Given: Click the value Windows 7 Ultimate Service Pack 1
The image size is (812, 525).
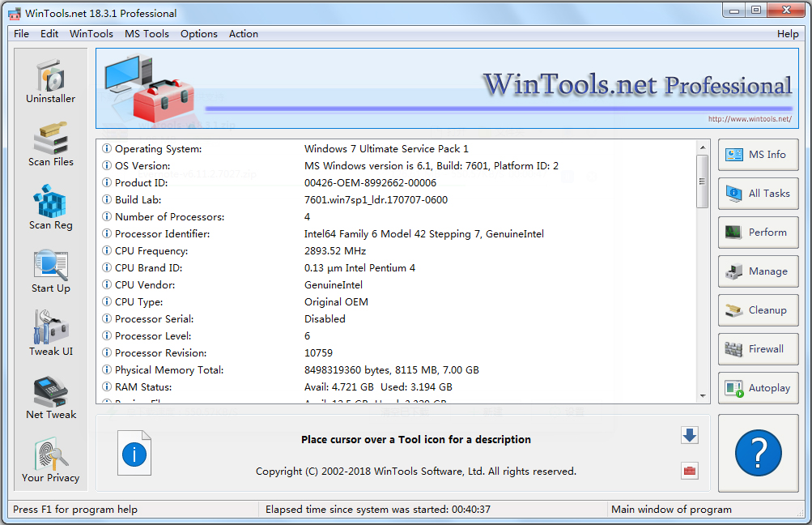Looking at the screenshot, I should tap(386, 149).
